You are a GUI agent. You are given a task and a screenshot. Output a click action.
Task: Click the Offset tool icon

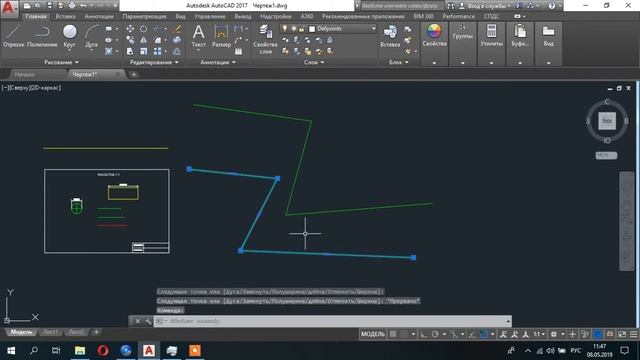tap(177, 51)
